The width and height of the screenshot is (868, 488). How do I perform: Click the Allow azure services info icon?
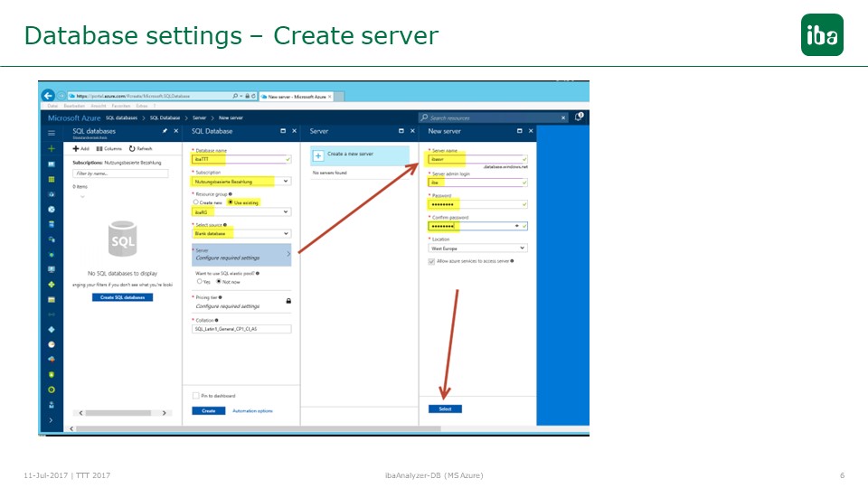pyautogui.click(x=512, y=261)
